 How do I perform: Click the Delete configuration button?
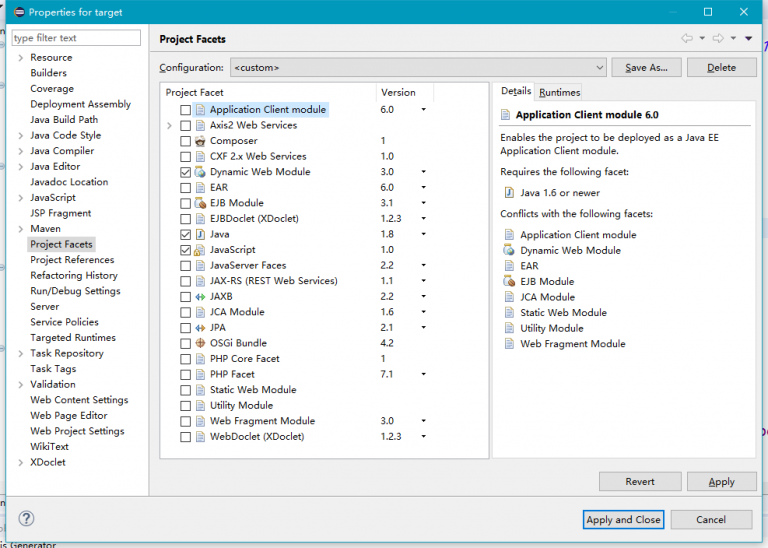pos(721,68)
